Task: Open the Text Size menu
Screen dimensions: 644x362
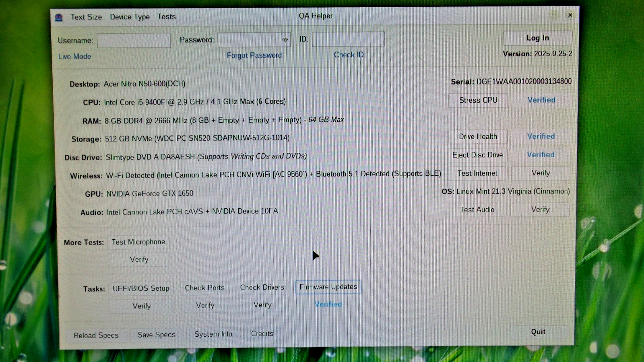Action: 86,17
